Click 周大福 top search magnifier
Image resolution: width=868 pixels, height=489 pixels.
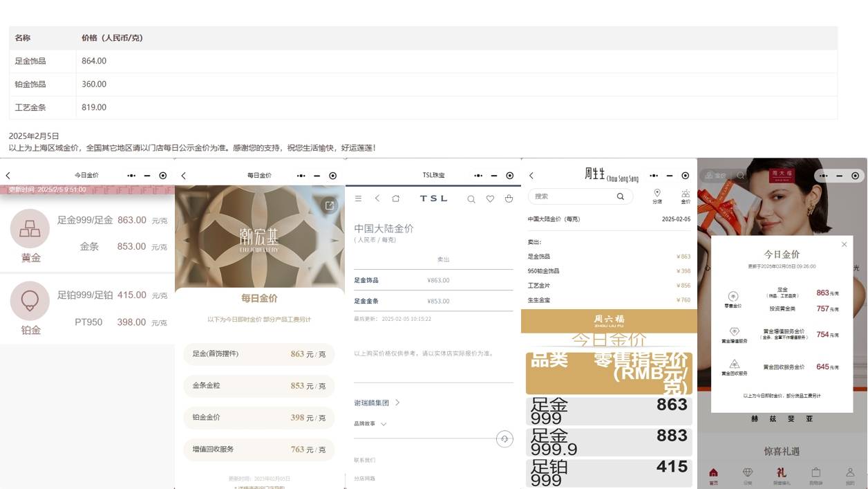[x=741, y=176]
